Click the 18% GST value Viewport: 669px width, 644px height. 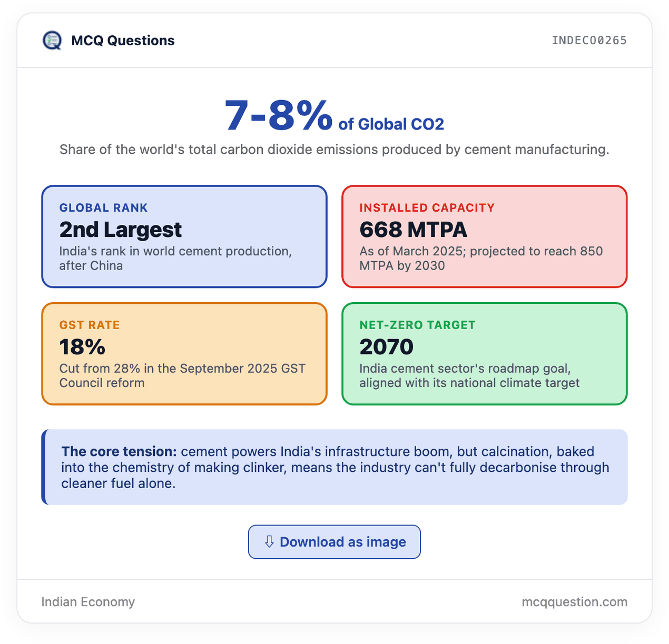click(x=82, y=347)
